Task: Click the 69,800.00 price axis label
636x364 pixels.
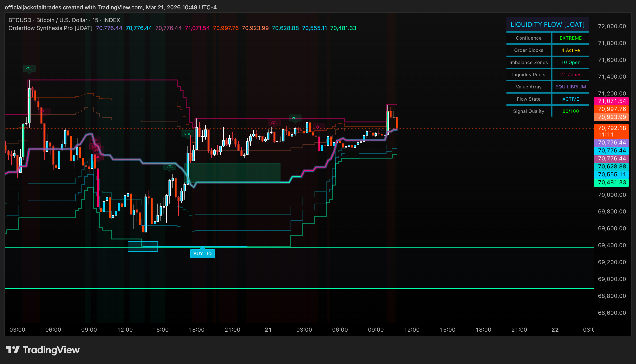Action: tap(612, 212)
